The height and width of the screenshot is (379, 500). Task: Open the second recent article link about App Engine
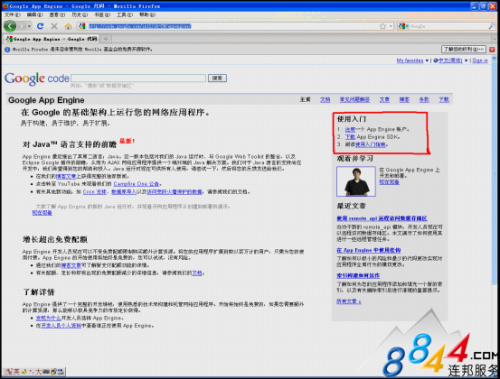click(x=369, y=250)
